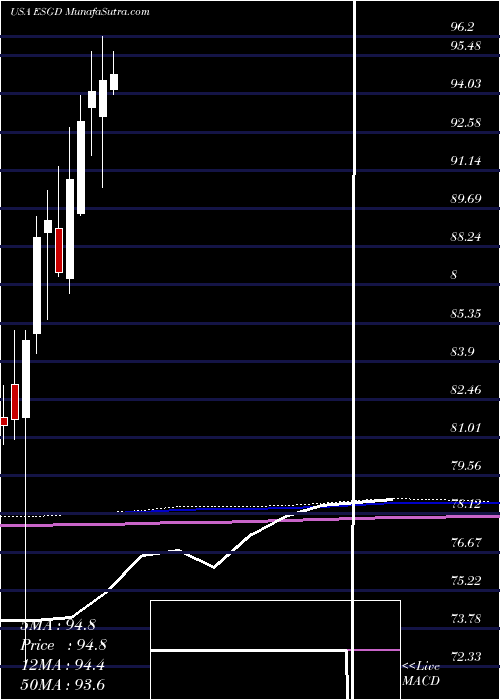Select the 85.35 price axis label
The width and height of the screenshot is (500, 700).
[x=466, y=313]
